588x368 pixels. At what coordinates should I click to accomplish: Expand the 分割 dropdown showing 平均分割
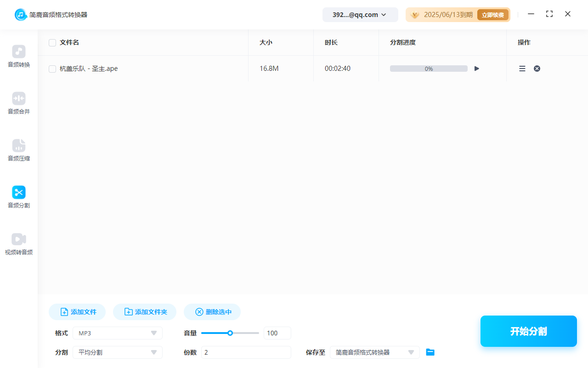pyautogui.click(x=117, y=352)
